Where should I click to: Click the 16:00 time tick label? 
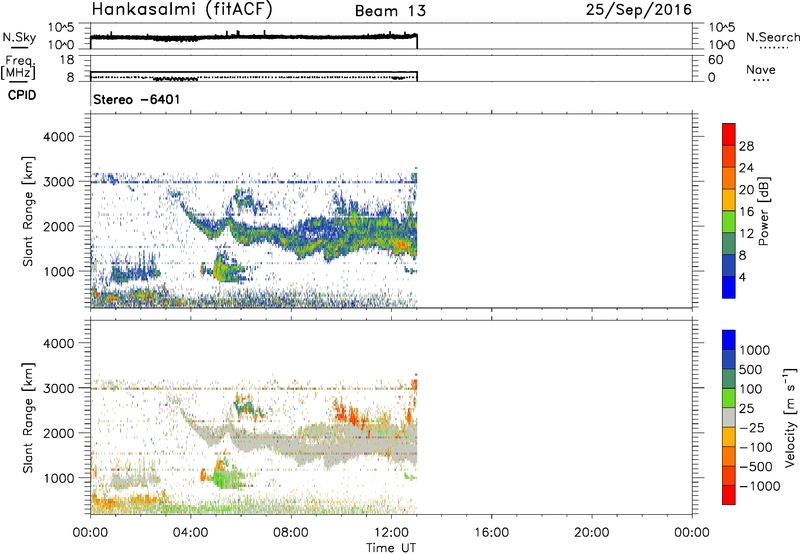(x=491, y=533)
